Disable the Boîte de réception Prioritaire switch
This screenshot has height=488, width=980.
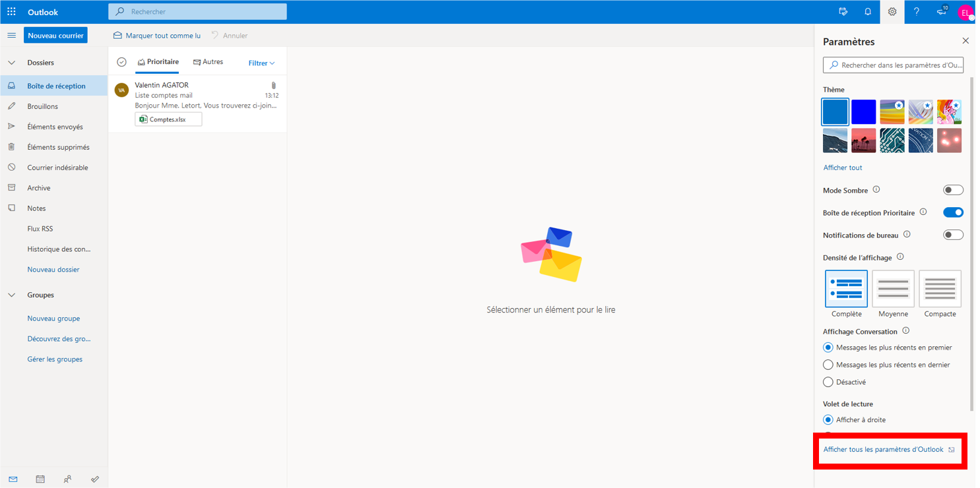pyautogui.click(x=953, y=212)
